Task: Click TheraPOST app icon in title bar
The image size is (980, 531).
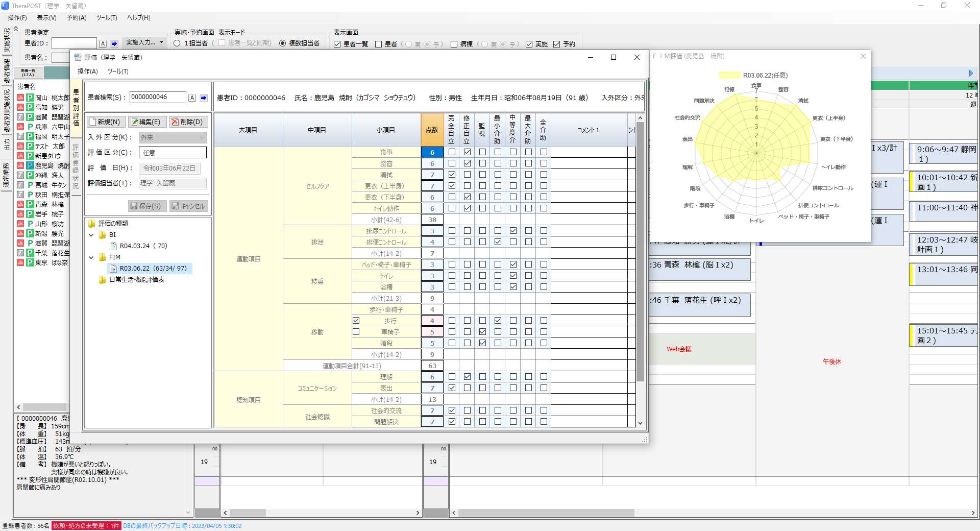Action: (5, 6)
